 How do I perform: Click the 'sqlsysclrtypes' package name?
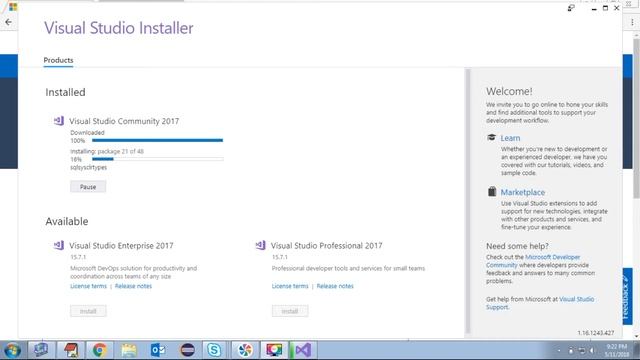pos(89,167)
